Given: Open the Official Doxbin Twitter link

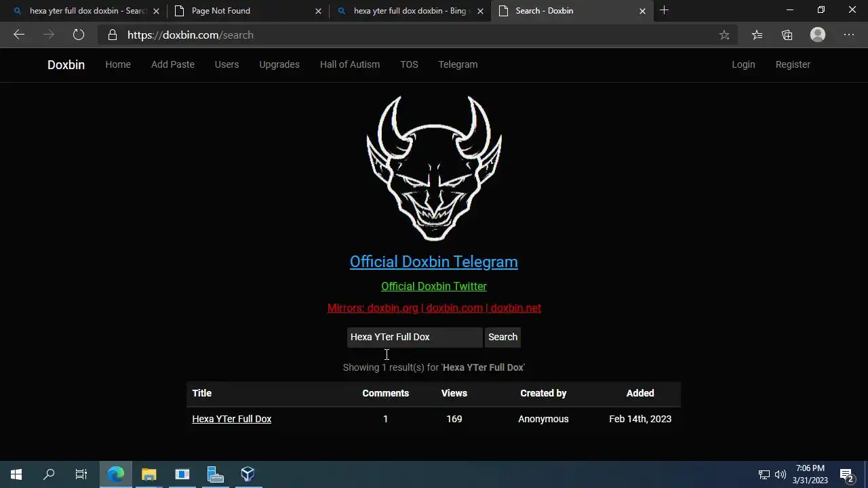Looking at the screenshot, I should (434, 286).
